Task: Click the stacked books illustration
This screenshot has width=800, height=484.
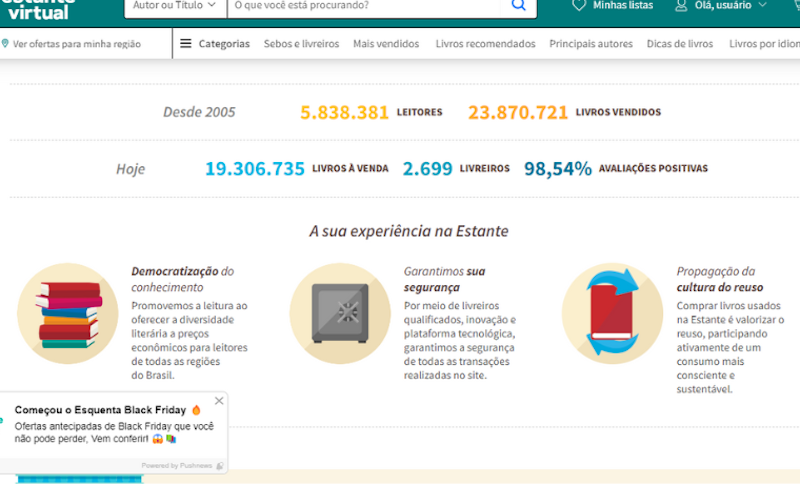Action: pos(68,314)
